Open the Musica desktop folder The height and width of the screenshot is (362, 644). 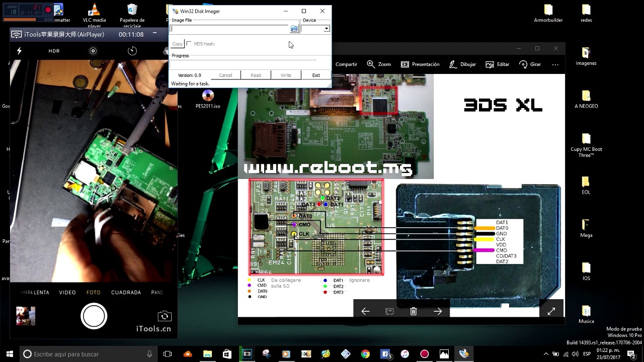(x=586, y=314)
